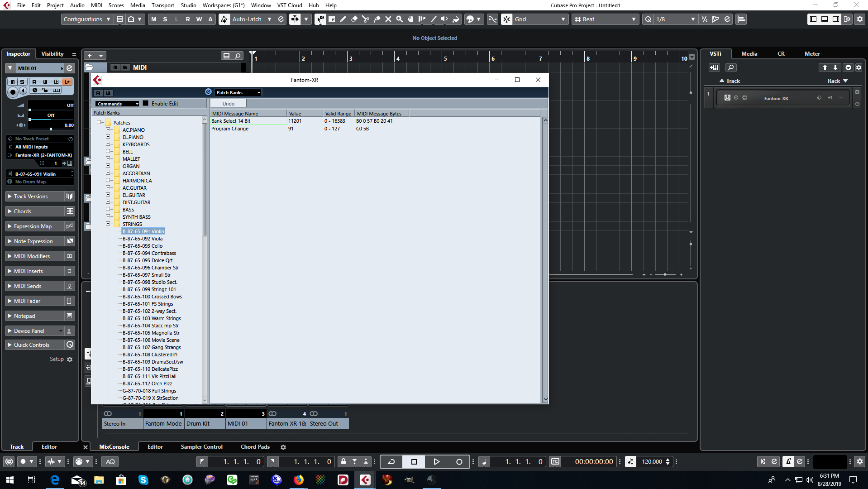Click the Add Track Instrument icon in VSTi
The image size is (868, 489).
click(715, 67)
